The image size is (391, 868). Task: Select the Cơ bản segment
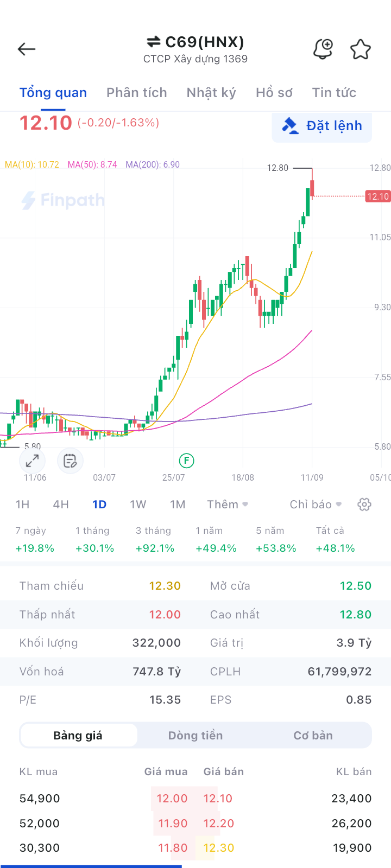313,736
